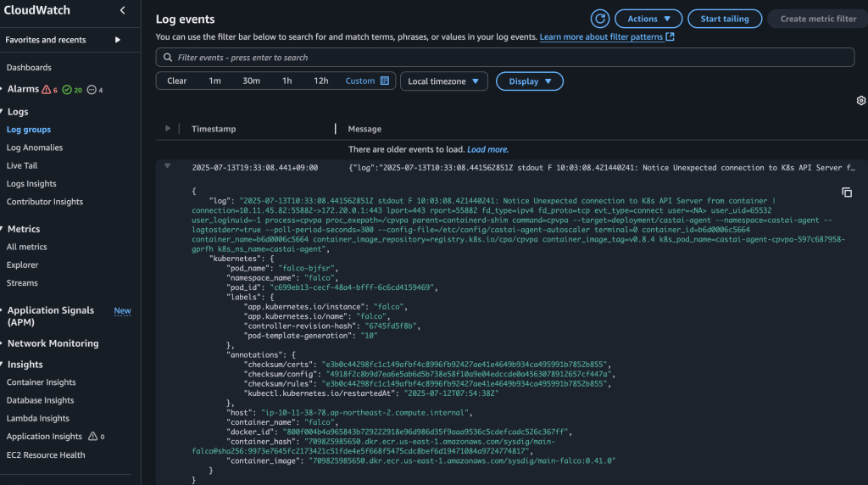The image size is (868, 485).
Task: Select the 1m time range
Action: pos(214,81)
